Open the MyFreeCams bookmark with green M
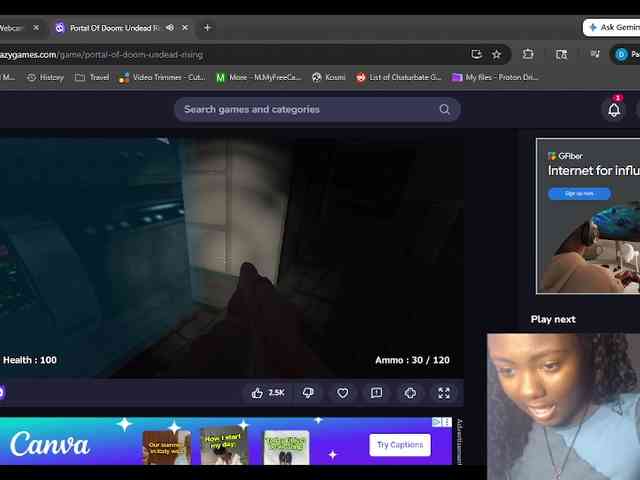This screenshot has width=640, height=480. coord(259,77)
